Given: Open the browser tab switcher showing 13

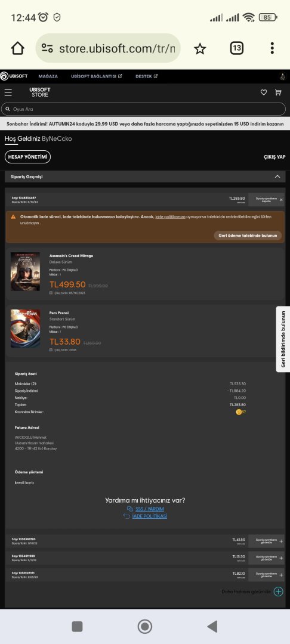Looking at the screenshot, I should 237,48.
